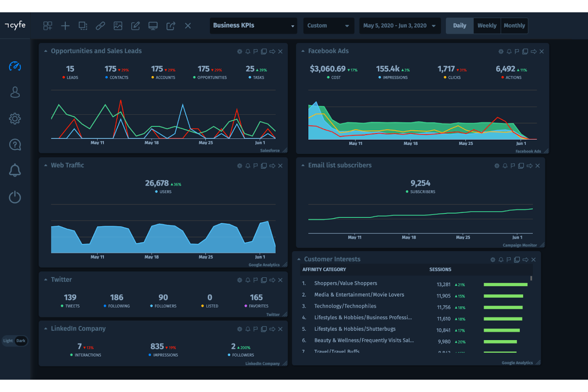Image resolution: width=588 pixels, height=392 pixels.
Task: Add a new widget with plus icon
Action: point(65,26)
